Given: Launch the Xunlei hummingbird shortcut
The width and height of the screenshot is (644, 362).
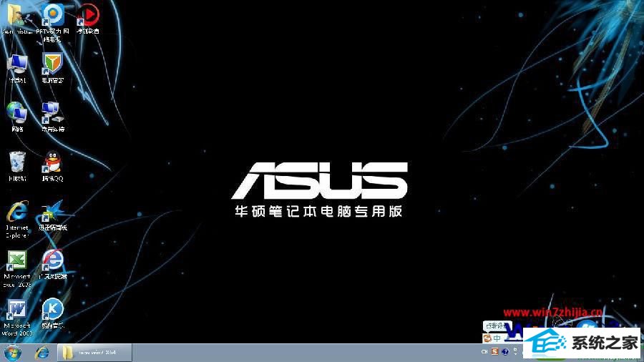Looking at the screenshot, I should 52,215.
